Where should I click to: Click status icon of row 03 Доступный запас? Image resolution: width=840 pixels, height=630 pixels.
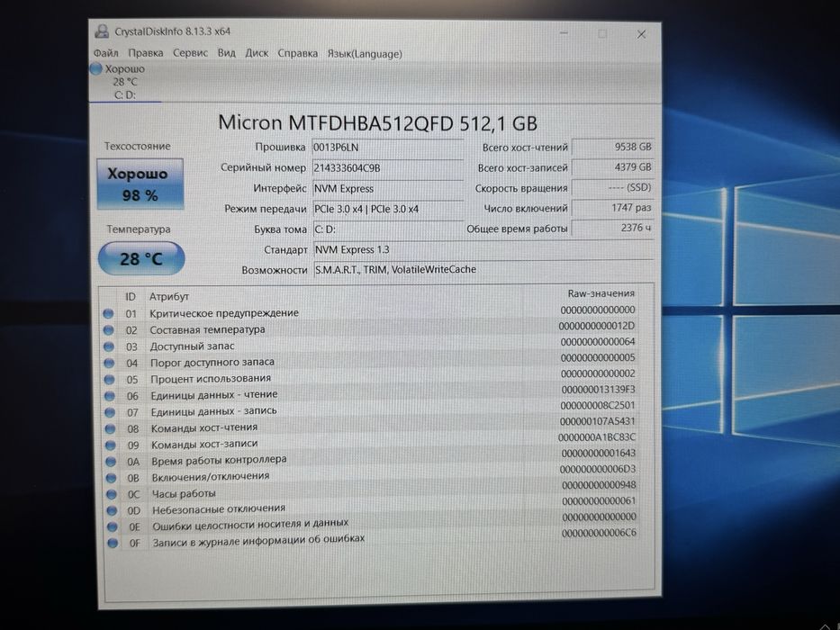click(x=109, y=346)
